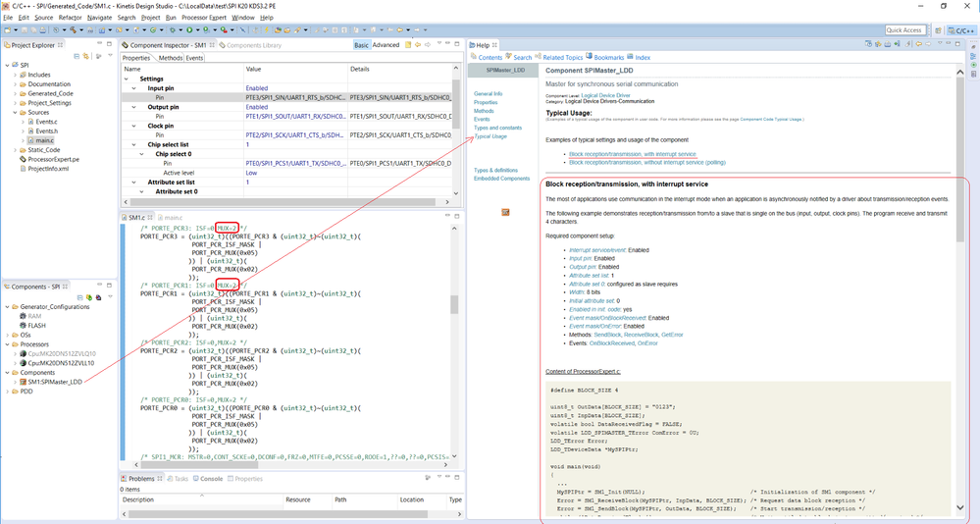Minimize the Project Explorer view
The image size is (980, 524).
[99, 44]
